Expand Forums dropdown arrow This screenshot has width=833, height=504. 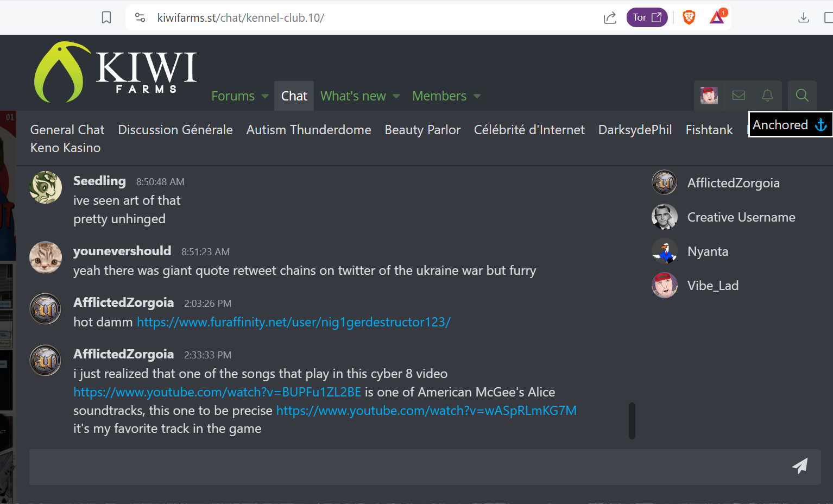click(x=265, y=97)
